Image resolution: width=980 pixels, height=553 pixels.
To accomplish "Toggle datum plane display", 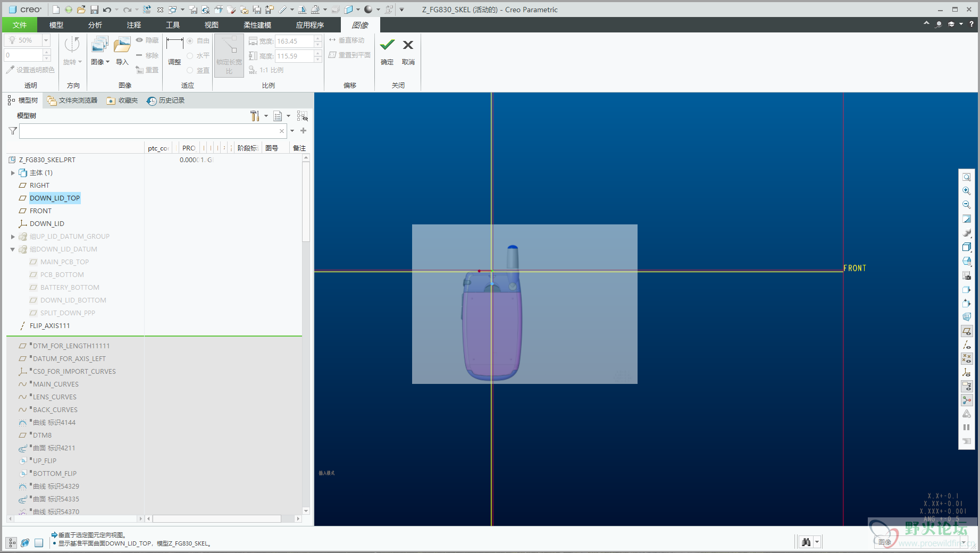I will pyautogui.click(x=967, y=331).
